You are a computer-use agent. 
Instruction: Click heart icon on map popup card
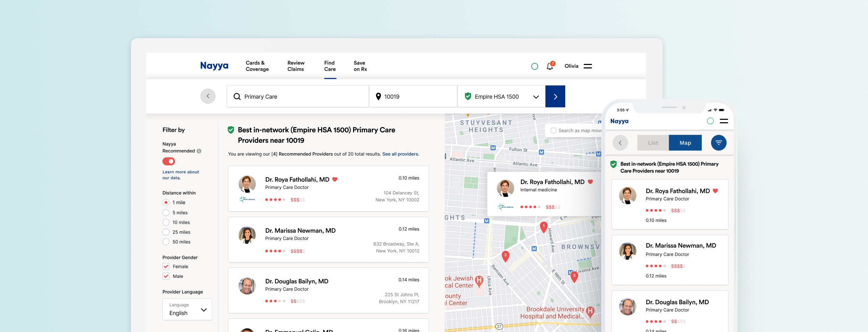point(590,182)
